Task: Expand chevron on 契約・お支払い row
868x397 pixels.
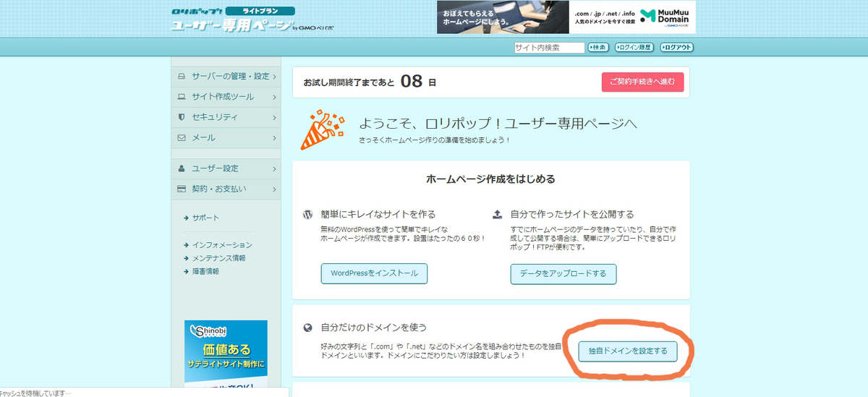Action: click(274, 189)
